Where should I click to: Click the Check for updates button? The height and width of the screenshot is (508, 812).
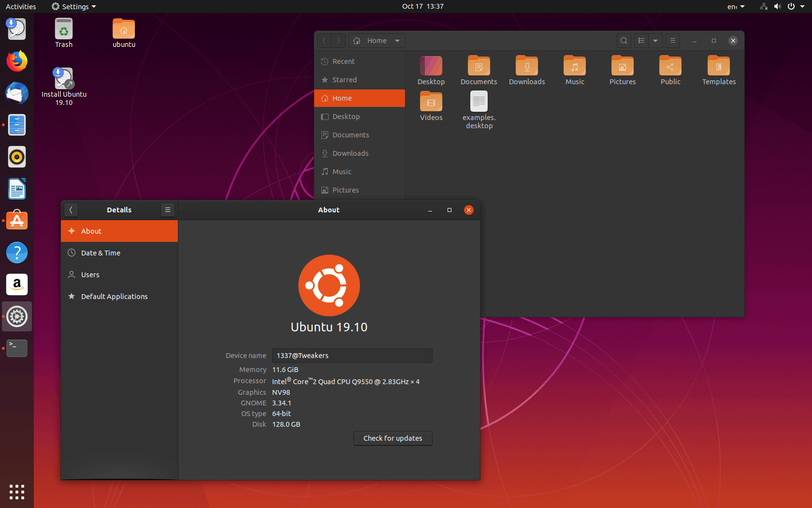pos(392,438)
